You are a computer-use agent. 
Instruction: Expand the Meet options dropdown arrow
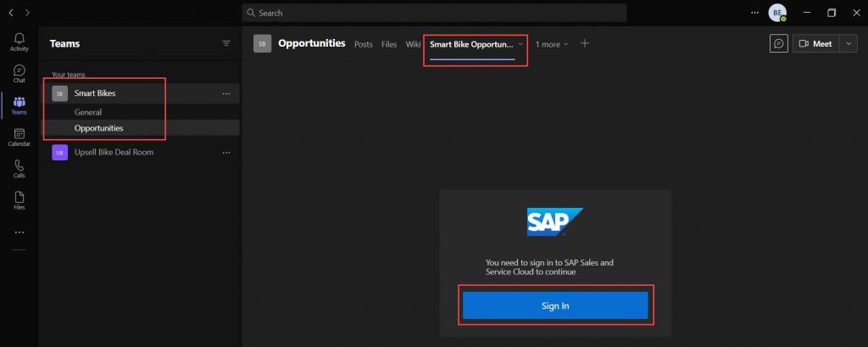tap(849, 43)
